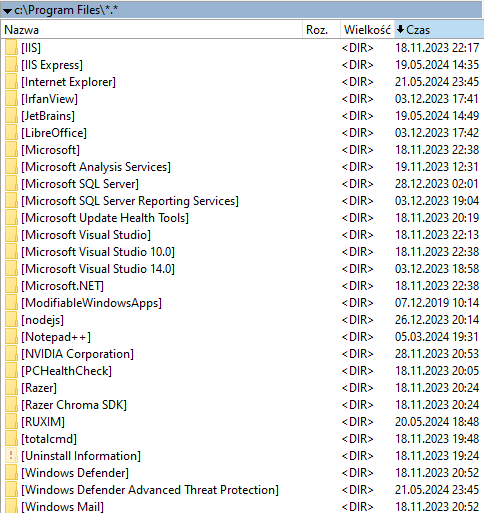Click the RUXIM folder icon
The width and height of the screenshot is (484, 513).
(x=11, y=422)
